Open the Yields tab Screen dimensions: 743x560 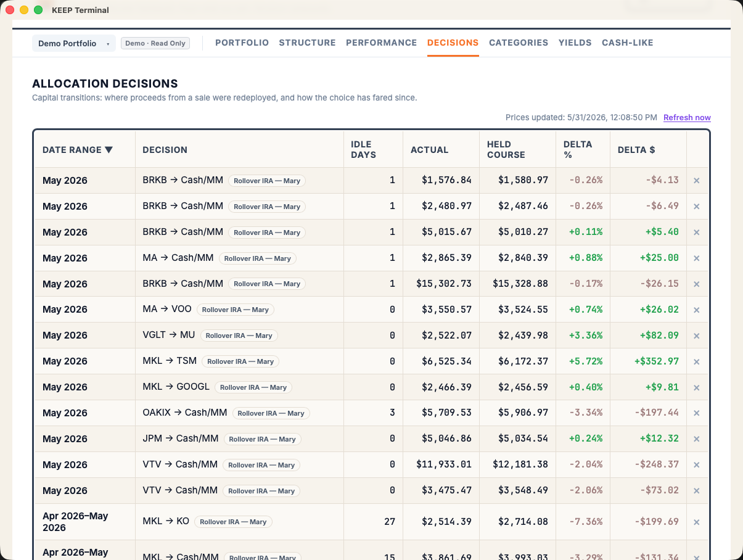click(x=575, y=43)
